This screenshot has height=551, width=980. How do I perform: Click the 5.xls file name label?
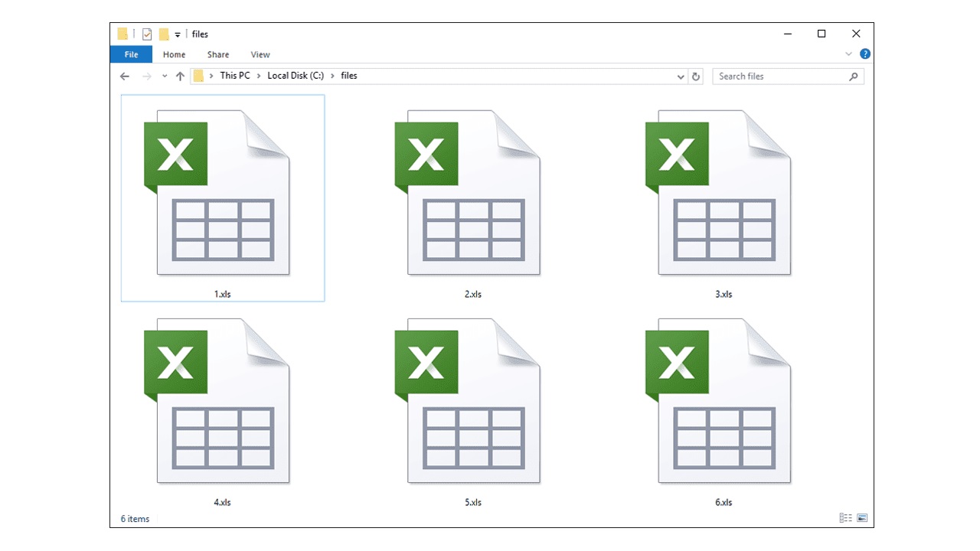[x=473, y=503]
